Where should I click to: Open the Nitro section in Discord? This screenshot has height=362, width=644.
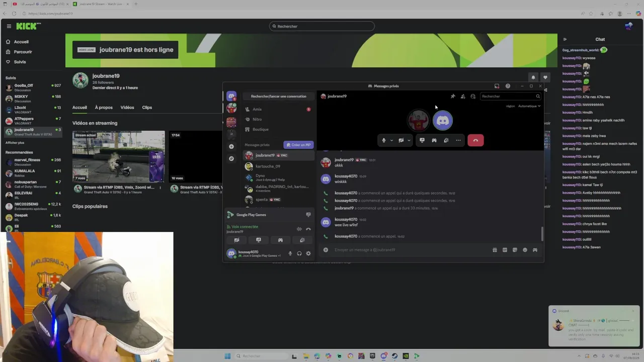[278, 119]
